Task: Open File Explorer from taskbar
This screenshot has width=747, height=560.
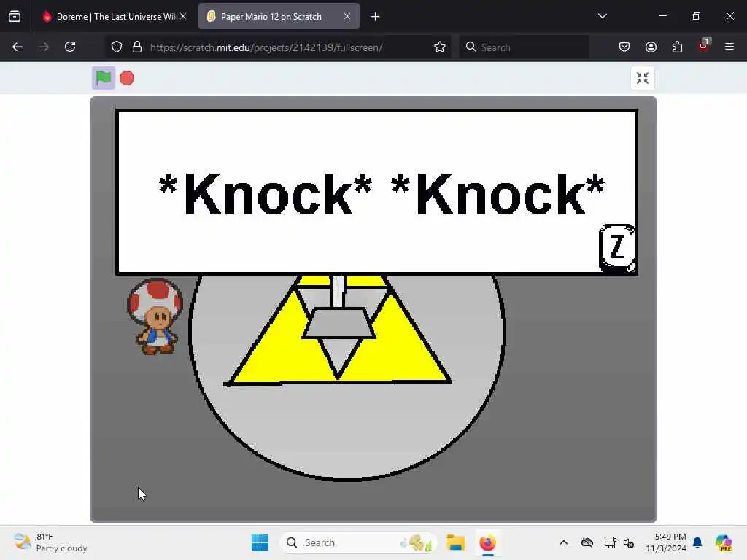Action: [455, 542]
